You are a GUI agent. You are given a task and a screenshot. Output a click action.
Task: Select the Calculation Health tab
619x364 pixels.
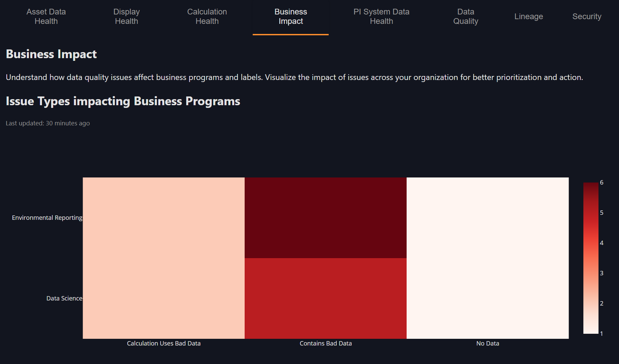[x=207, y=16]
